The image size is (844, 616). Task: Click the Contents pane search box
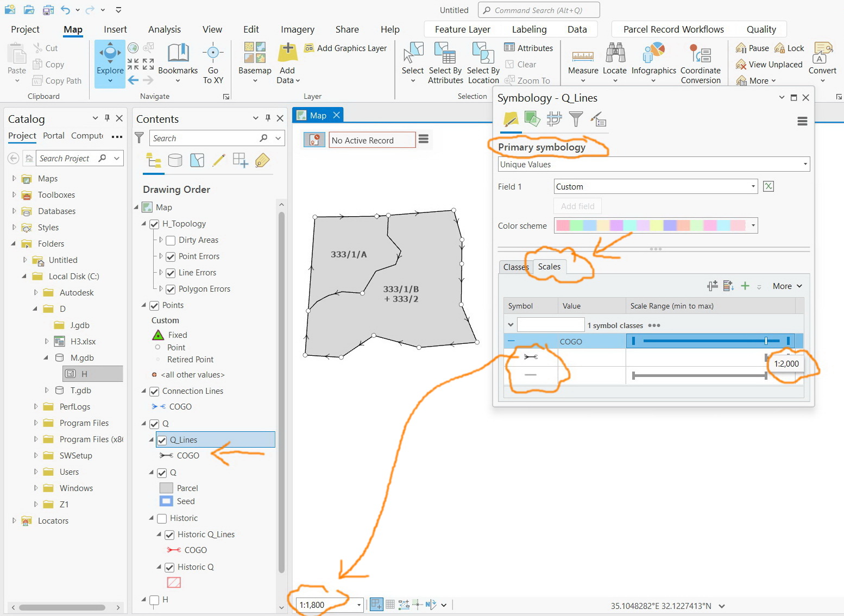pos(206,138)
